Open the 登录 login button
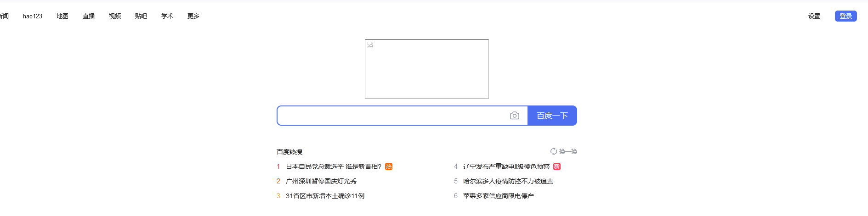 click(x=846, y=16)
